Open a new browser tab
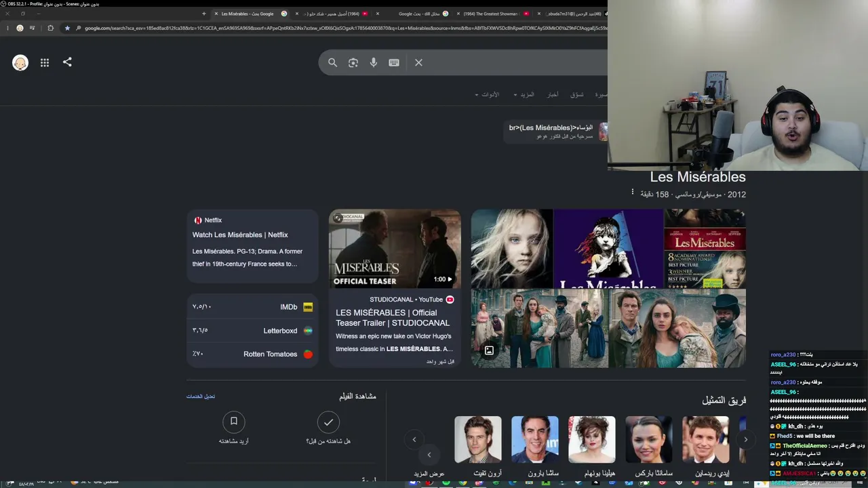This screenshot has width=868, height=488. [x=203, y=14]
